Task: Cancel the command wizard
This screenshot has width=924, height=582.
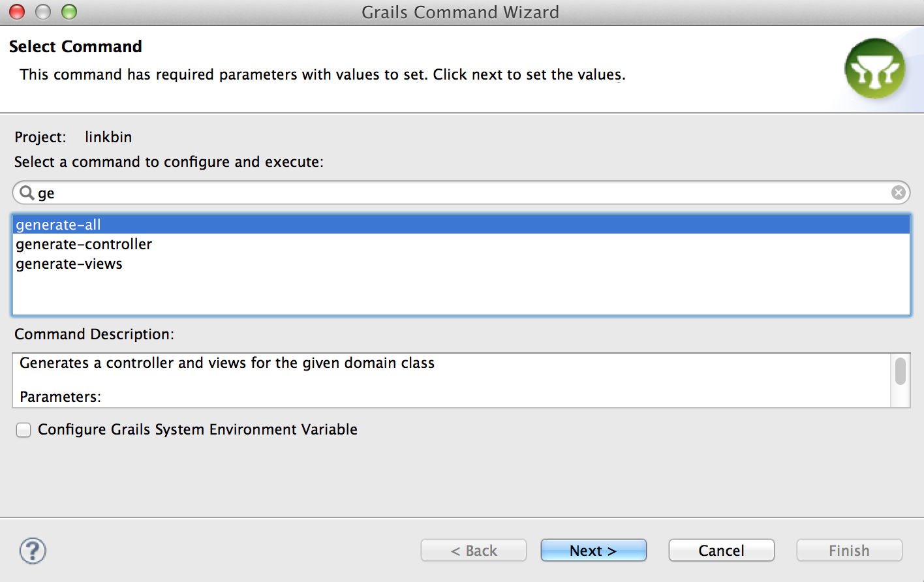Action: 721,551
